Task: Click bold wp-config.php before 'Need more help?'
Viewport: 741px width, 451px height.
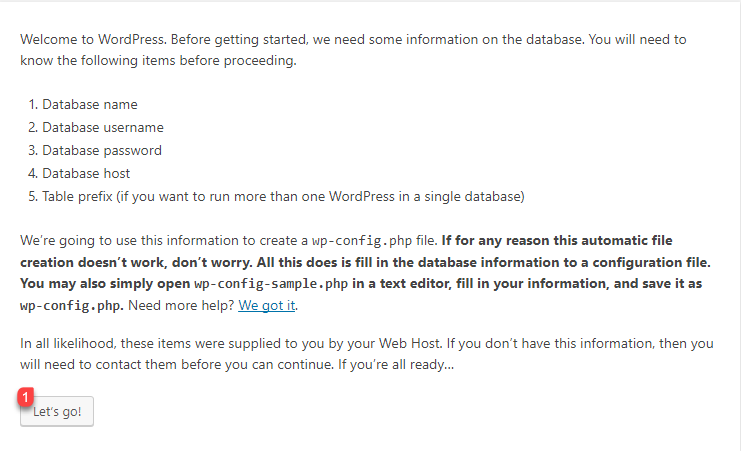Action: click(x=71, y=306)
